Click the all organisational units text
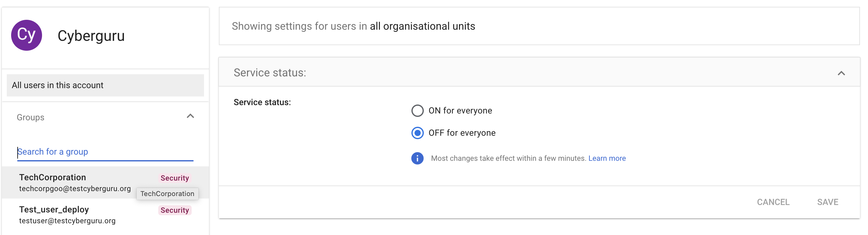 click(422, 26)
